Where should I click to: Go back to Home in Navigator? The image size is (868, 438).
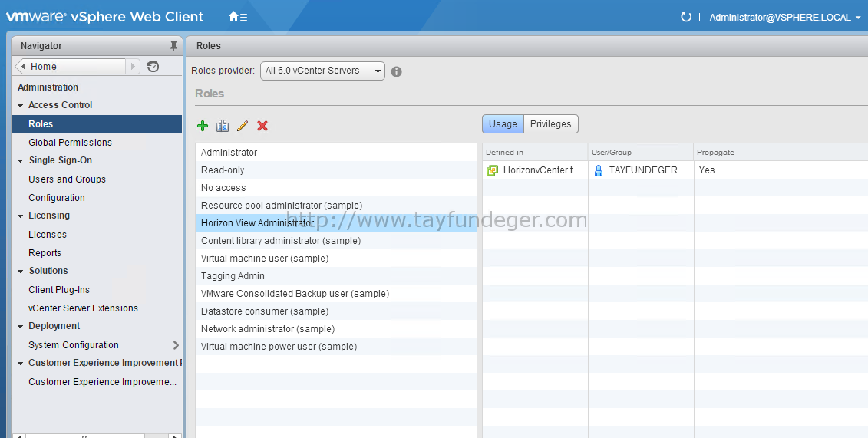[71, 67]
